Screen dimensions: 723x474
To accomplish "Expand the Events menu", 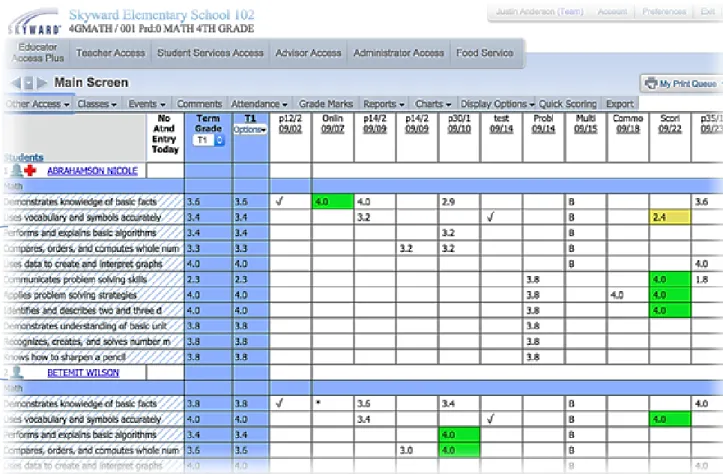I will click(147, 104).
